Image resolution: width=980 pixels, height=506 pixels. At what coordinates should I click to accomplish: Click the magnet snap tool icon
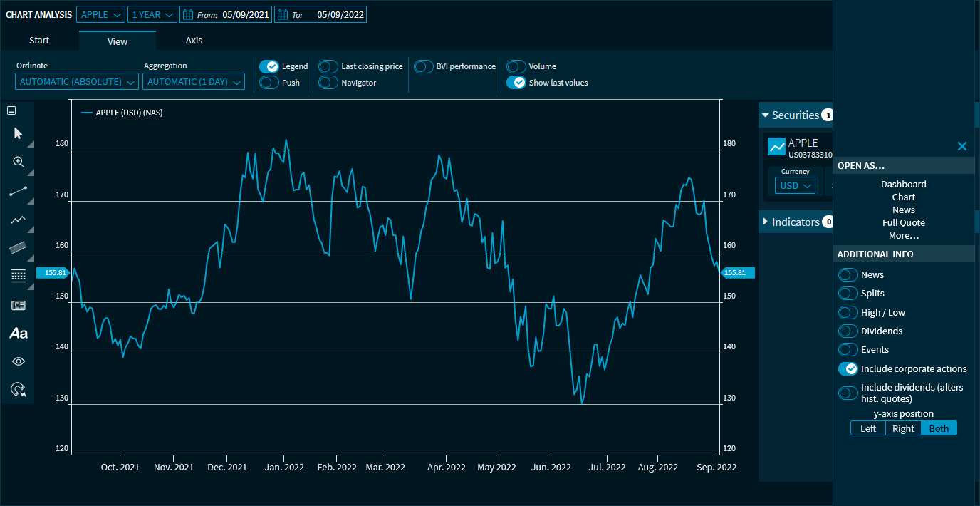pos(19,389)
